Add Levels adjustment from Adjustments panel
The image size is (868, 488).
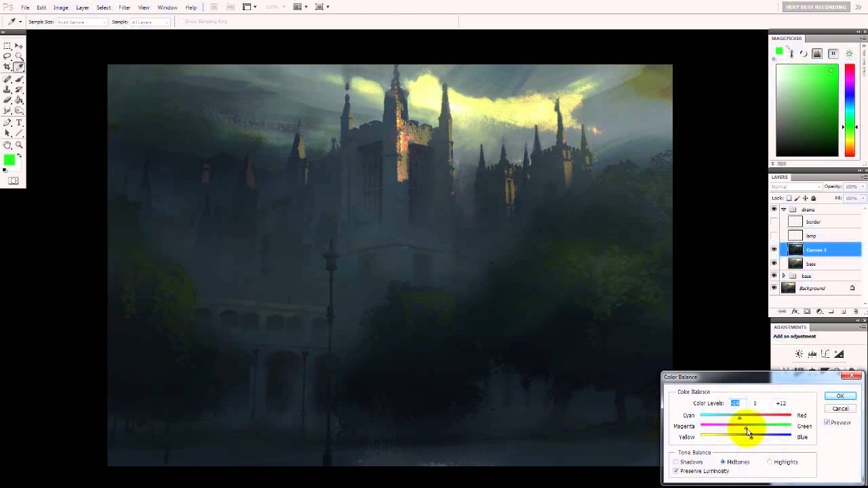coord(812,354)
